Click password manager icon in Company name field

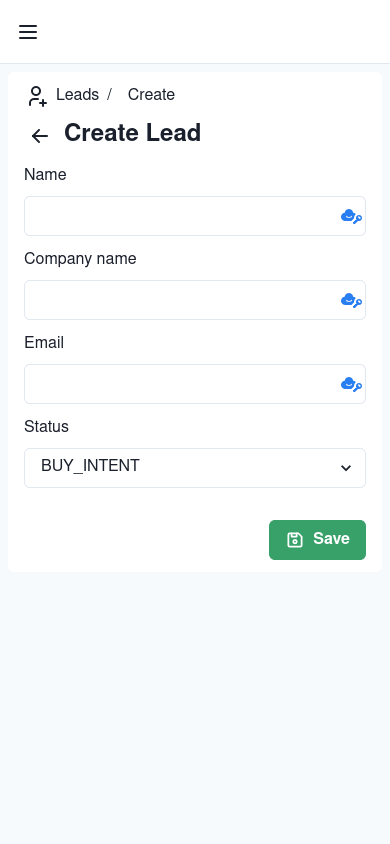click(x=351, y=300)
